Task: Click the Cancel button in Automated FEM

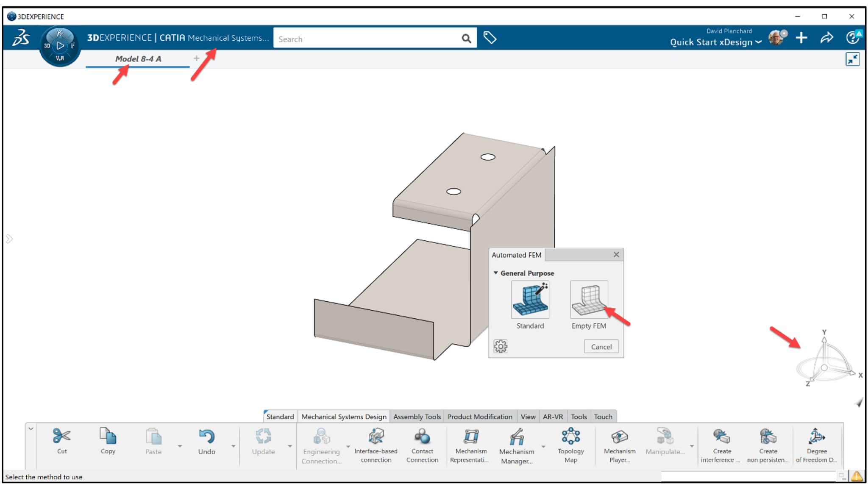Action: [x=601, y=346]
